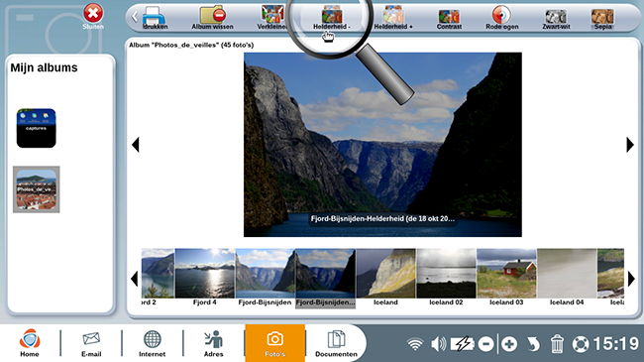Open the Foto's tab
Image resolution: width=644 pixels, height=362 pixels.
click(275, 343)
